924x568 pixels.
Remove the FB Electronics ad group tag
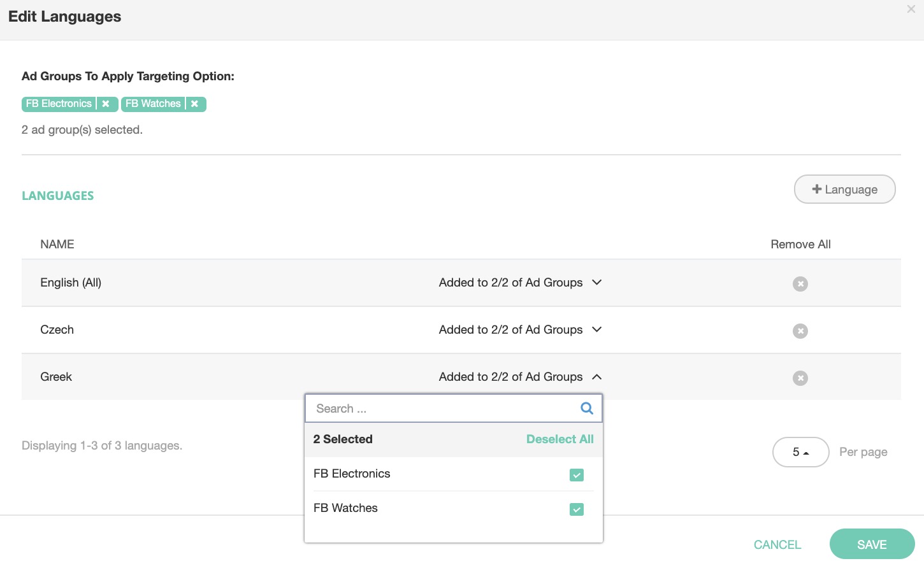tap(106, 104)
